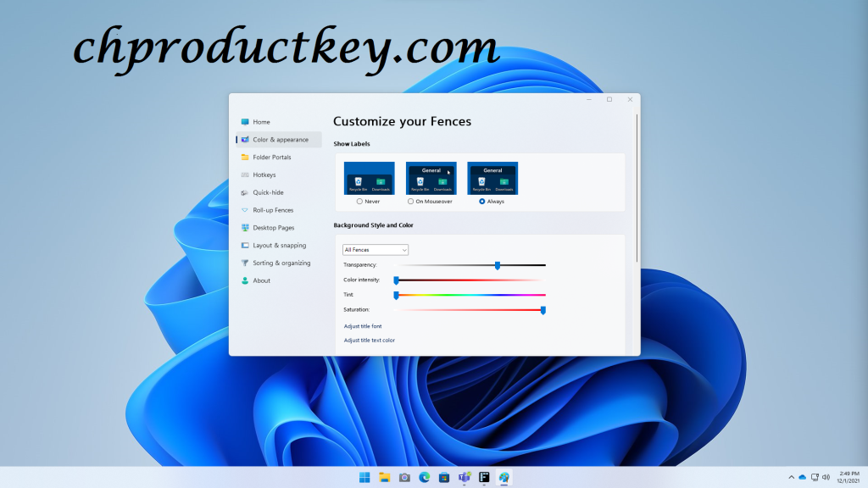Click the black Fences icon in the taskbar
The width and height of the screenshot is (868, 488).
point(484,478)
